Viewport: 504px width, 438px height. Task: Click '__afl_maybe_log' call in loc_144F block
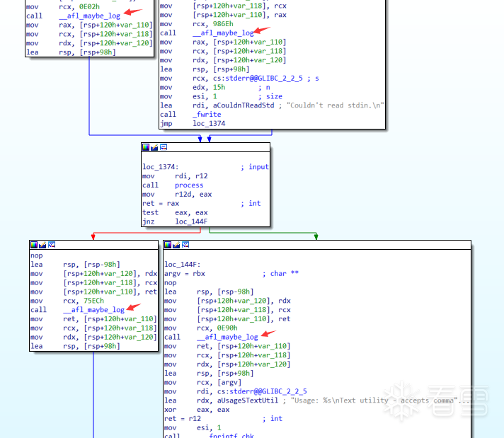click(227, 337)
